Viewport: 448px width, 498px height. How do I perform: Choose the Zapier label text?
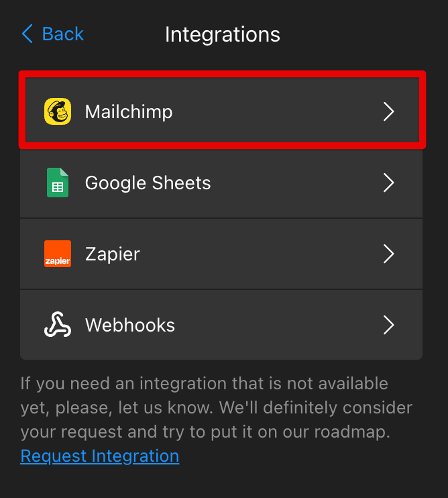(x=112, y=254)
